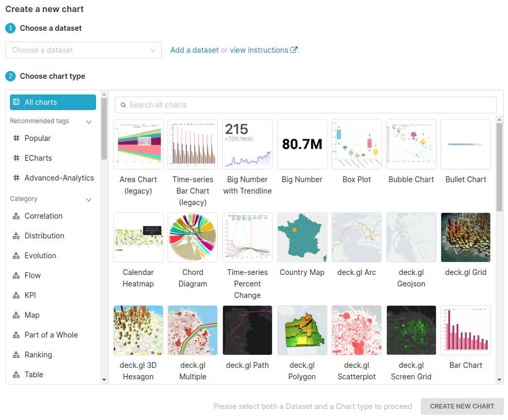The height and width of the screenshot is (420, 508).
Task: Click the Add a dataset link
Action: (194, 50)
